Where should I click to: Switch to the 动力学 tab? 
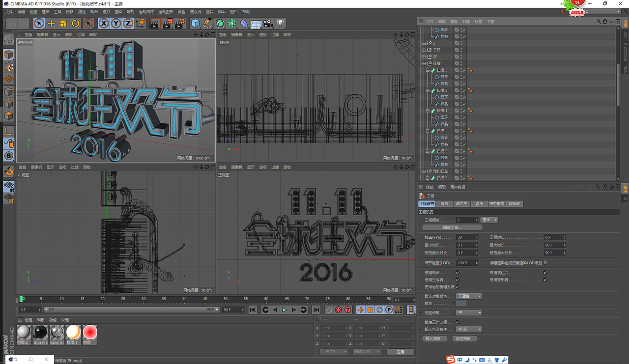(x=461, y=203)
